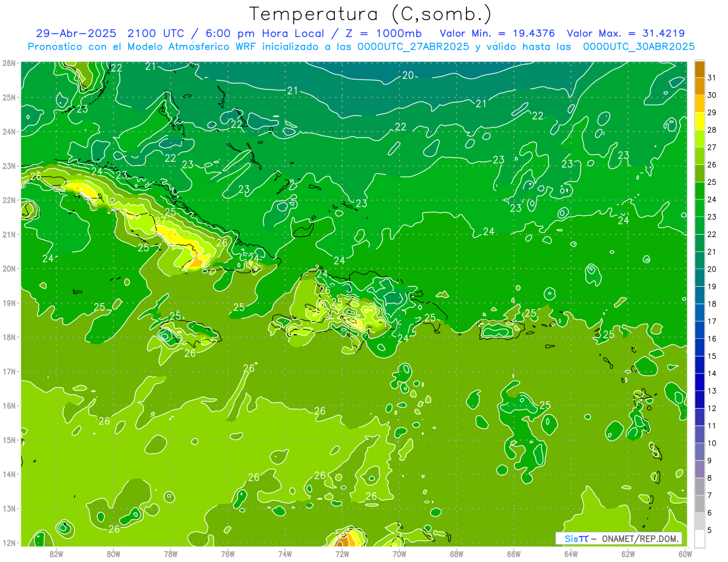This screenshot has width=728, height=562.
Task: Click the 64W longitude axis label
Action: click(571, 553)
